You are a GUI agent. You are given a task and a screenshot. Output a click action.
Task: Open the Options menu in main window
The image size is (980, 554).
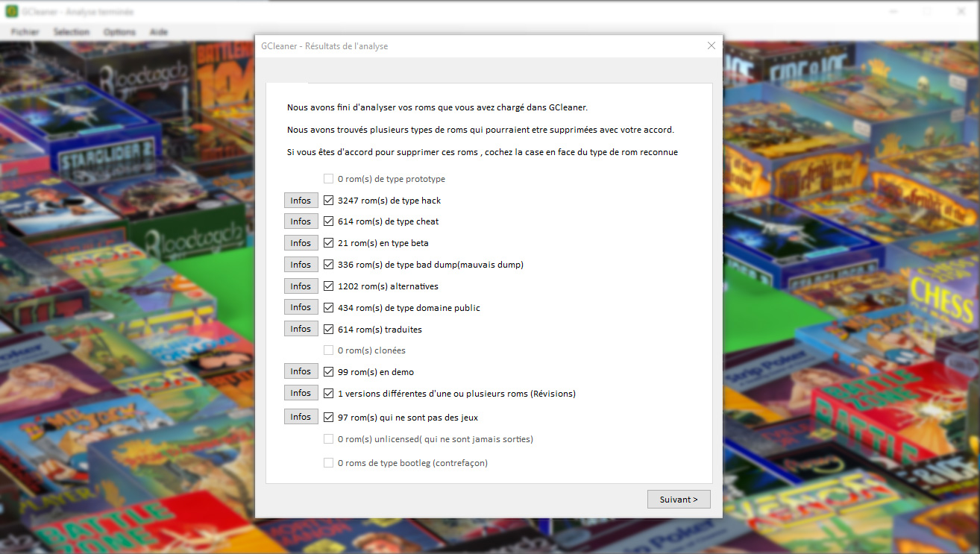[119, 32]
